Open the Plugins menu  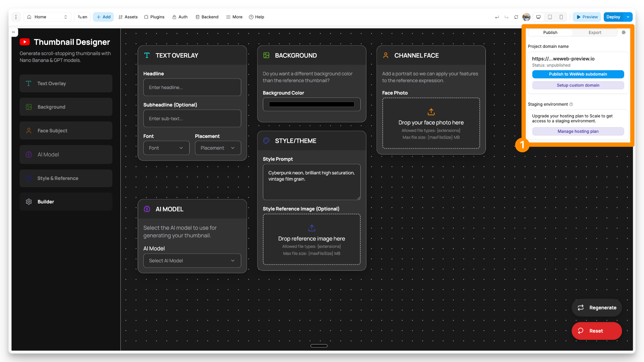pyautogui.click(x=154, y=17)
